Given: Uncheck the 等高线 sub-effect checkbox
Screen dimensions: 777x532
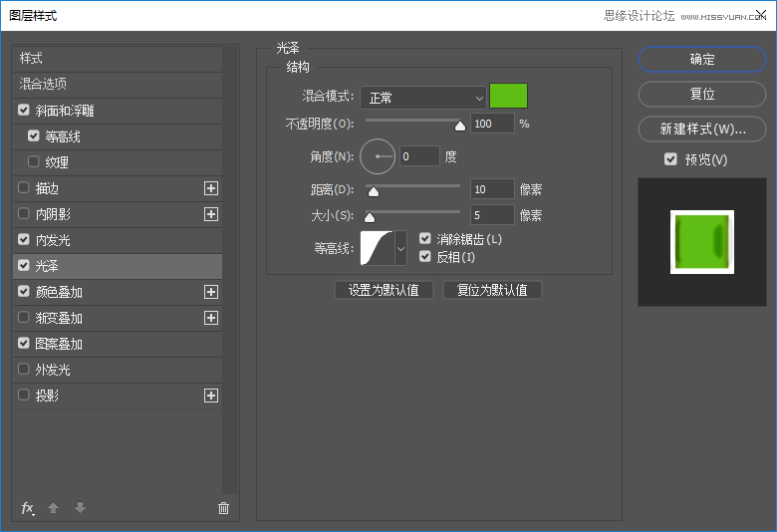Looking at the screenshot, I should point(34,135).
